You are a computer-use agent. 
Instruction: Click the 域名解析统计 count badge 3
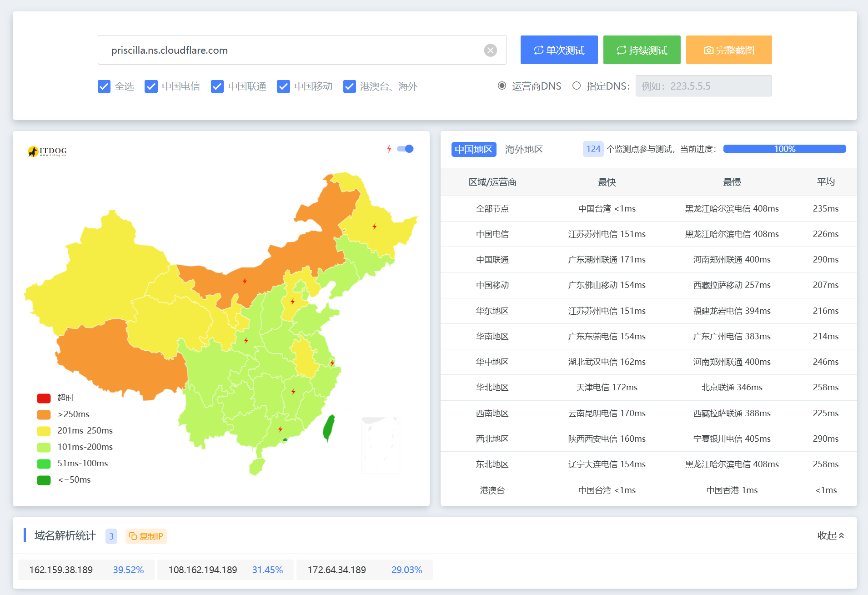tap(111, 536)
